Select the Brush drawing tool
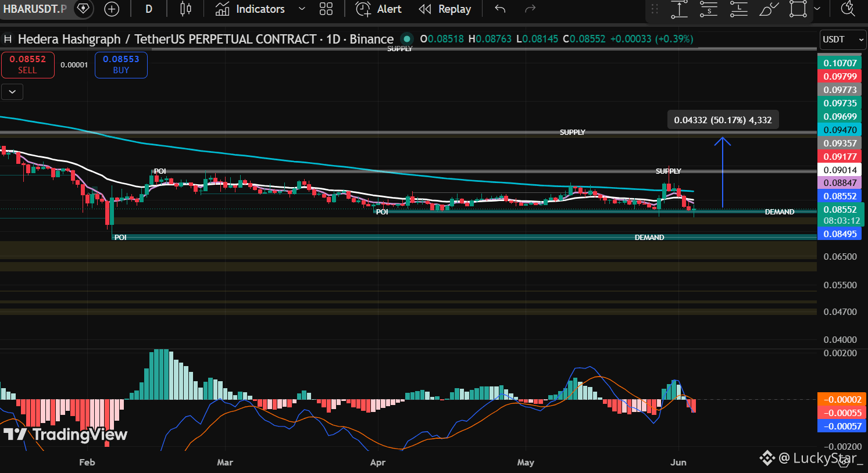The height and width of the screenshot is (473, 868). 769,9
